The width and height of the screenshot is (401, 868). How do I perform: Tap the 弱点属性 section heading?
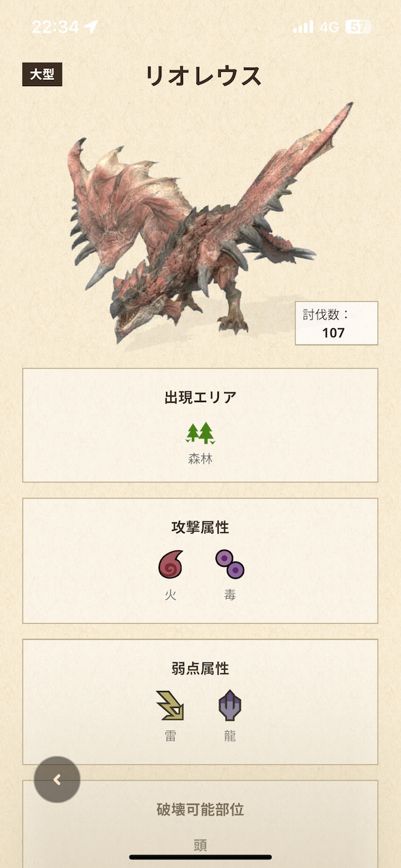pyautogui.click(x=200, y=669)
